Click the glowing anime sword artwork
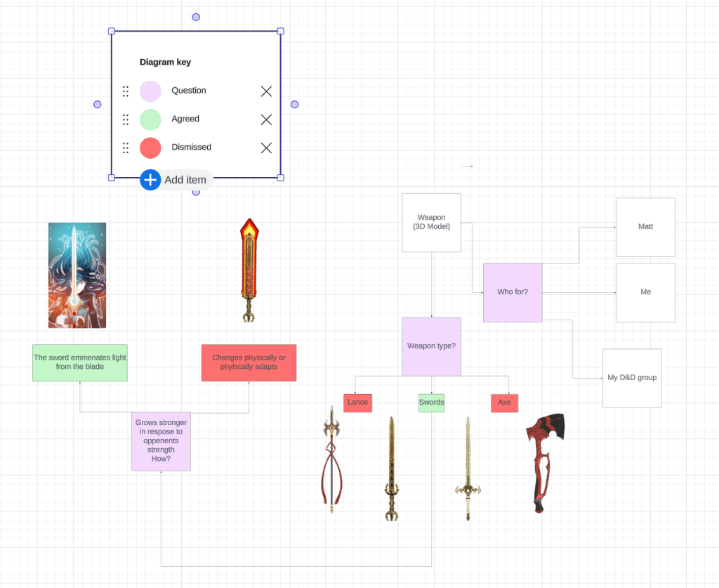Image resolution: width=719 pixels, height=588 pixels. pyautogui.click(x=77, y=275)
